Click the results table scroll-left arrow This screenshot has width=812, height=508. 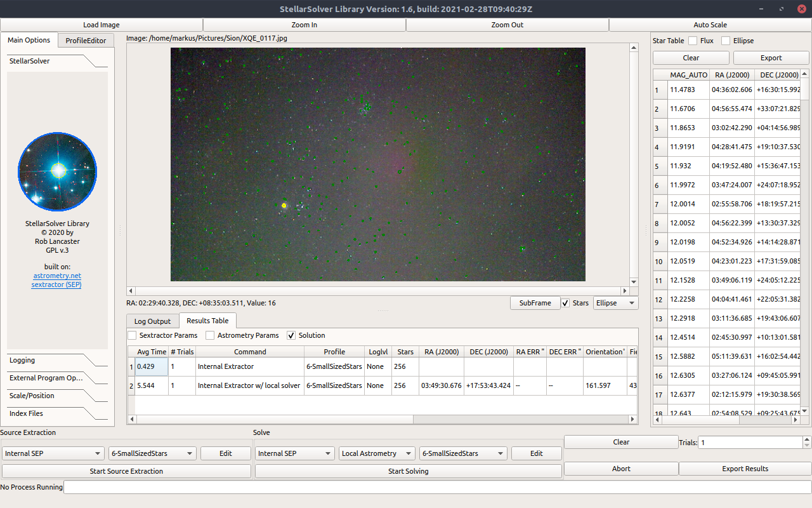pyautogui.click(x=132, y=419)
